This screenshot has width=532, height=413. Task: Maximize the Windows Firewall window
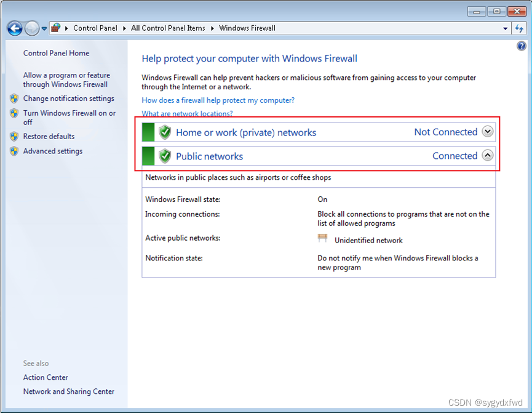click(497, 12)
